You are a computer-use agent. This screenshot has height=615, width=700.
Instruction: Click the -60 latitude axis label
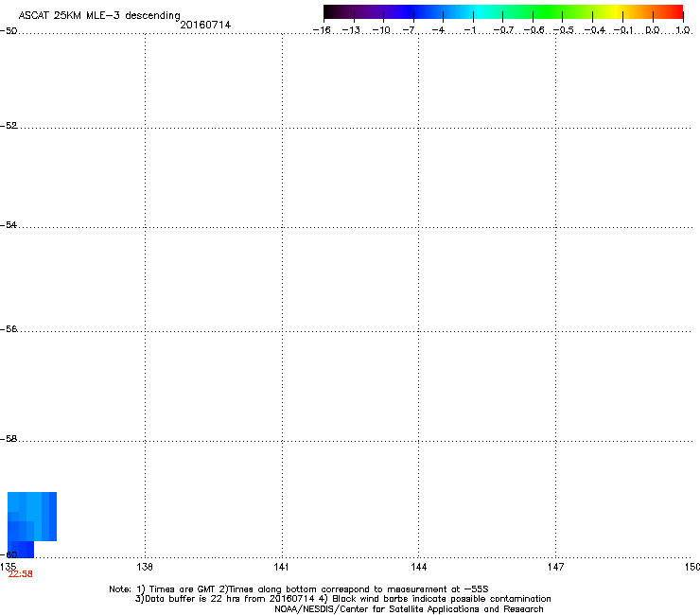pyautogui.click(x=9, y=554)
